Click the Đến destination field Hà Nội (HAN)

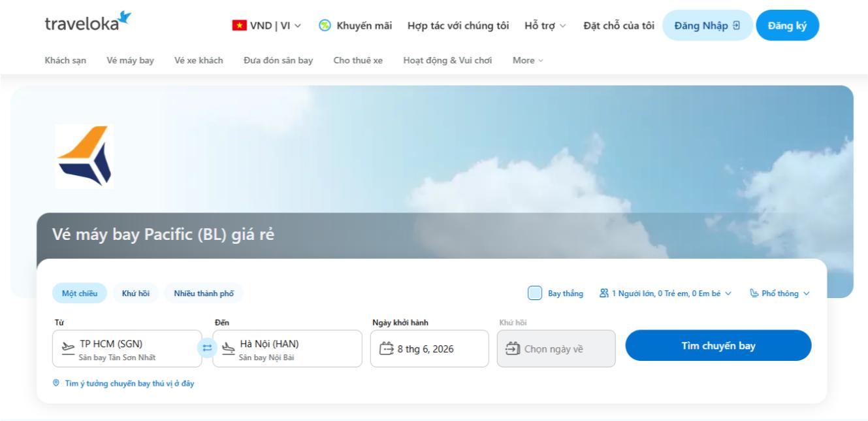(287, 348)
